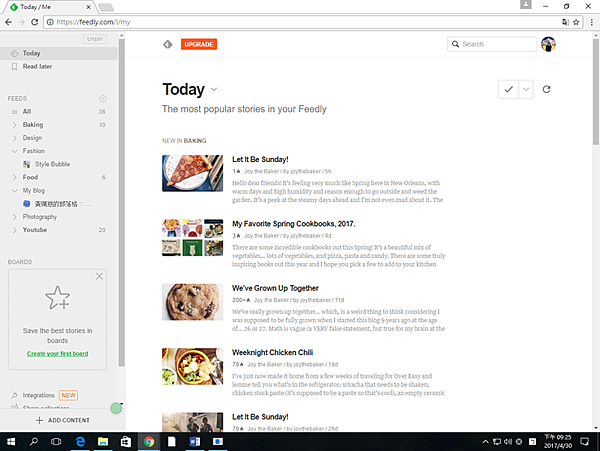Open Weeknight Chicken Chili article
The height and width of the screenshot is (451, 600).
click(x=272, y=352)
